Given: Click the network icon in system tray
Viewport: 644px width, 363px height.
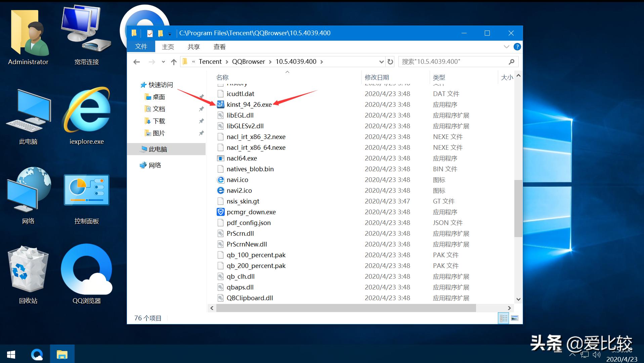Looking at the screenshot, I should pyautogui.click(x=585, y=354).
